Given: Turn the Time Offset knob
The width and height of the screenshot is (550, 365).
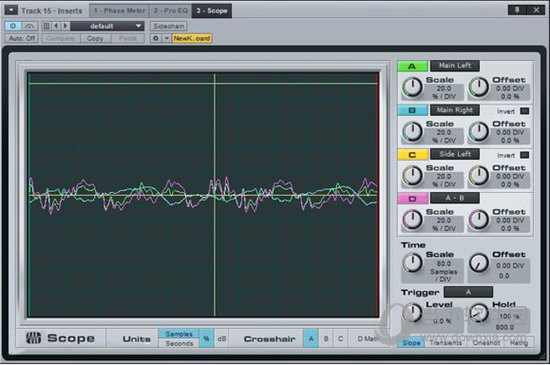Looking at the screenshot, I should pos(479,263).
